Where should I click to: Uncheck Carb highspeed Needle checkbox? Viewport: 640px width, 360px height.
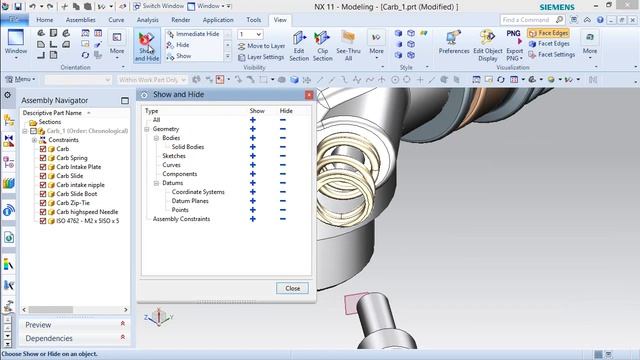point(43,212)
